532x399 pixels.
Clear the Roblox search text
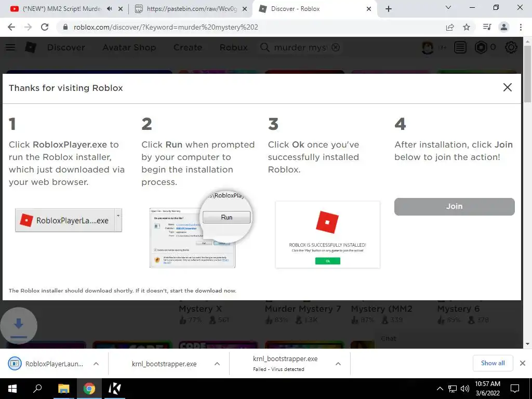point(336,47)
